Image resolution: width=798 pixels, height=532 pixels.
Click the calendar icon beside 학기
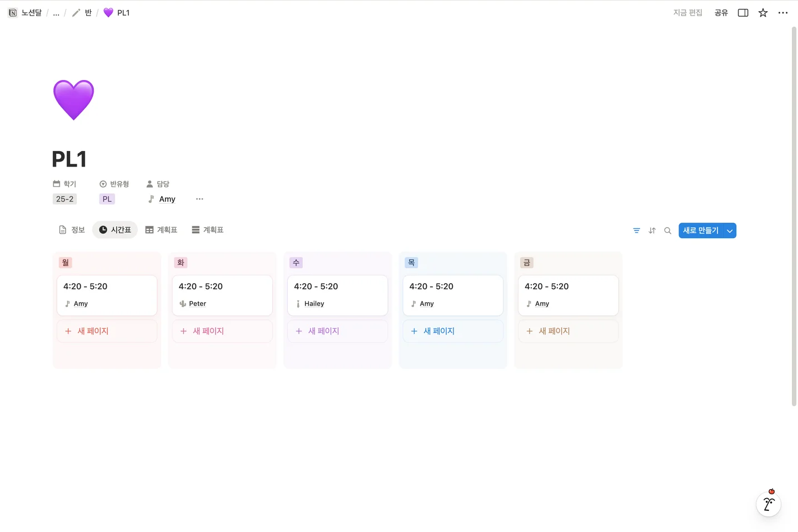coord(56,183)
